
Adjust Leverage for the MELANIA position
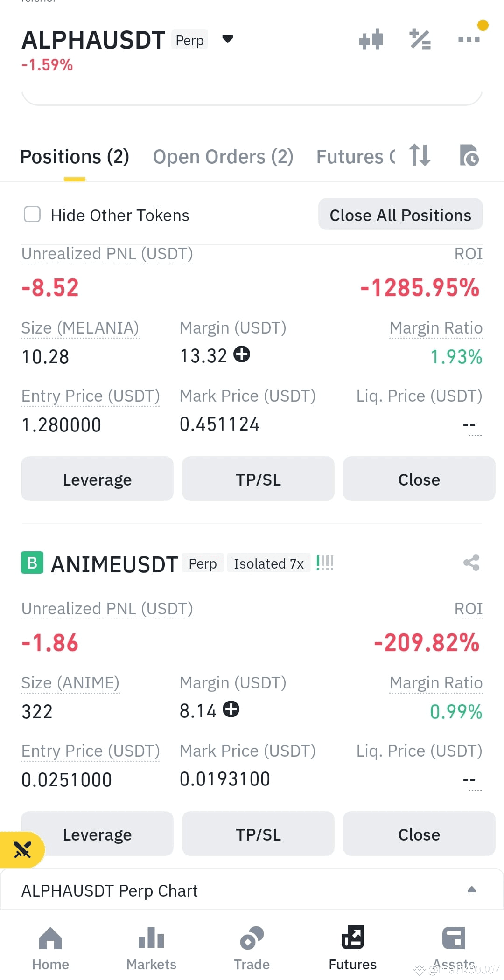click(x=97, y=479)
